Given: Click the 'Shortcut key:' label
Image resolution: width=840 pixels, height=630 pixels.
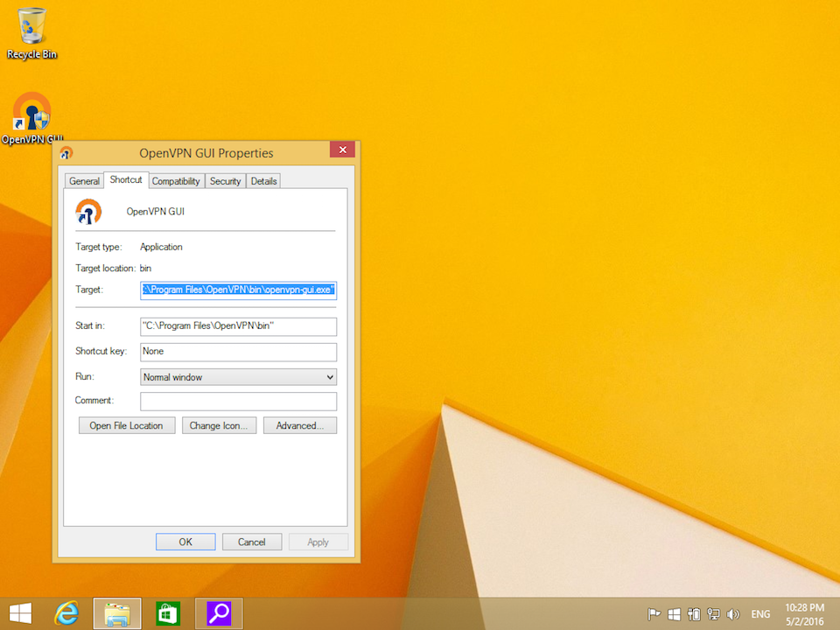Looking at the screenshot, I should pos(101,351).
